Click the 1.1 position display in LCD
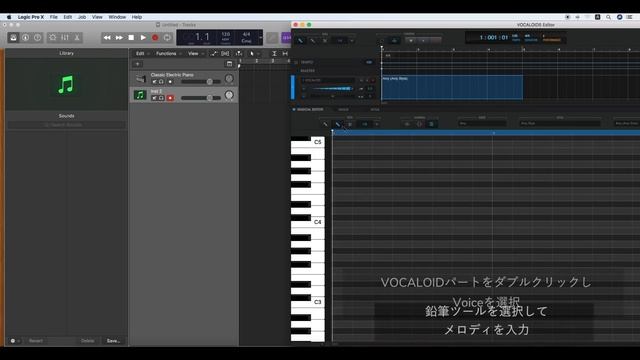 tap(202, 37)
